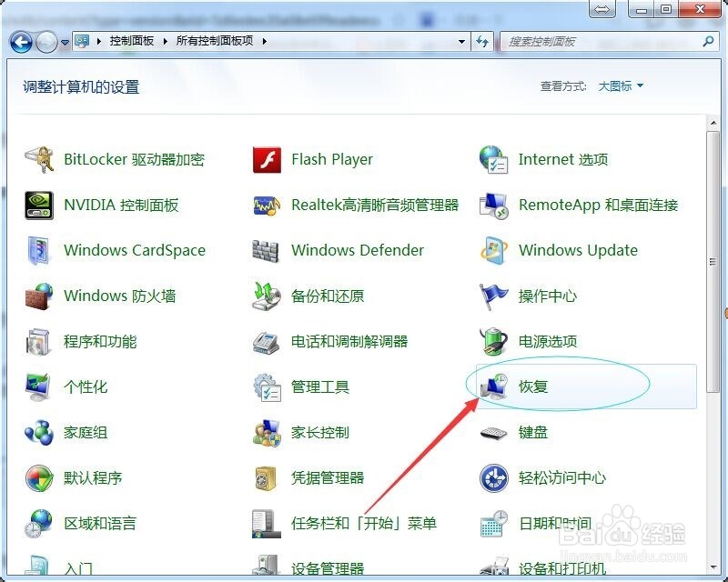
Task: Expand arrow after 所有控制面板项 breadcrumb
Action: click(265, 41)
